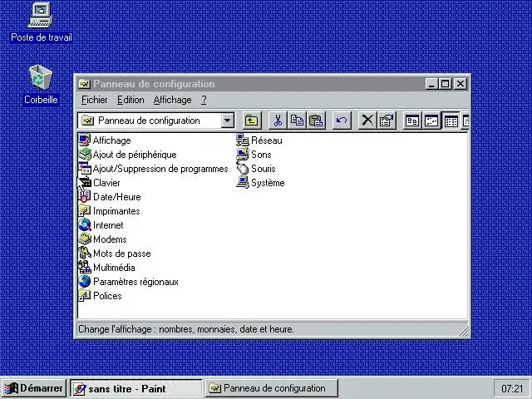Select the Réseau network icon
The width and height of the screenshot is (532, 399).
[243, 140]
